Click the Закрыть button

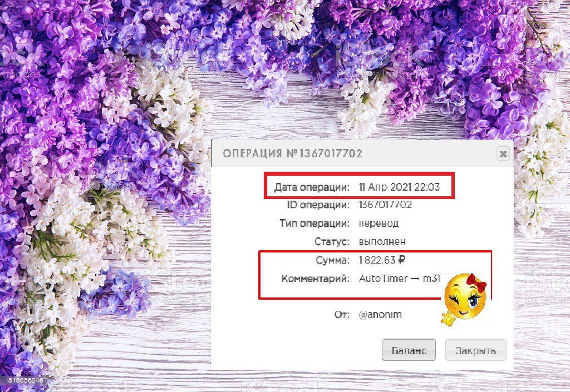pyautogui.click(x=475, y=350)
